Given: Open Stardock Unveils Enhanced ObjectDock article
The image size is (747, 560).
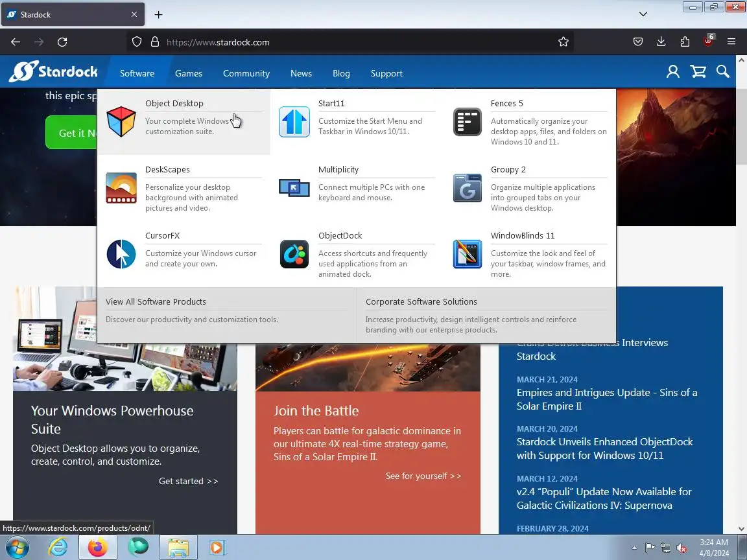Looking at the screenshot, I should tap(604, 449).
